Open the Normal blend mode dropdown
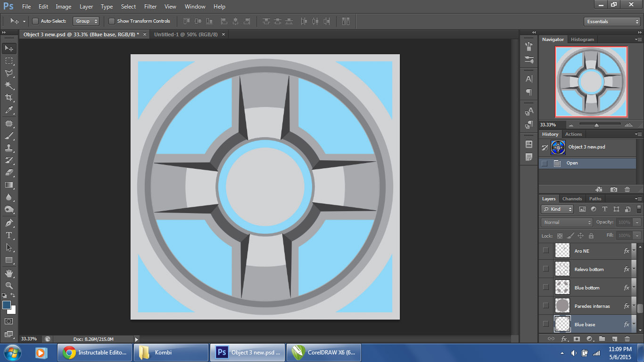 pos(567,222)
